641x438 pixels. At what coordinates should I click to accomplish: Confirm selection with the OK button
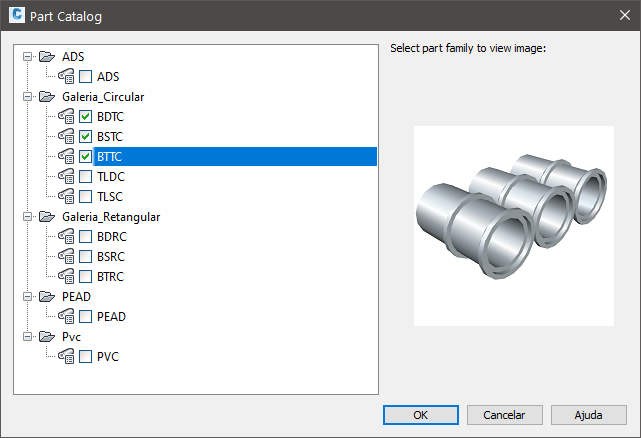pyautogui.click(x=421, y=415)
